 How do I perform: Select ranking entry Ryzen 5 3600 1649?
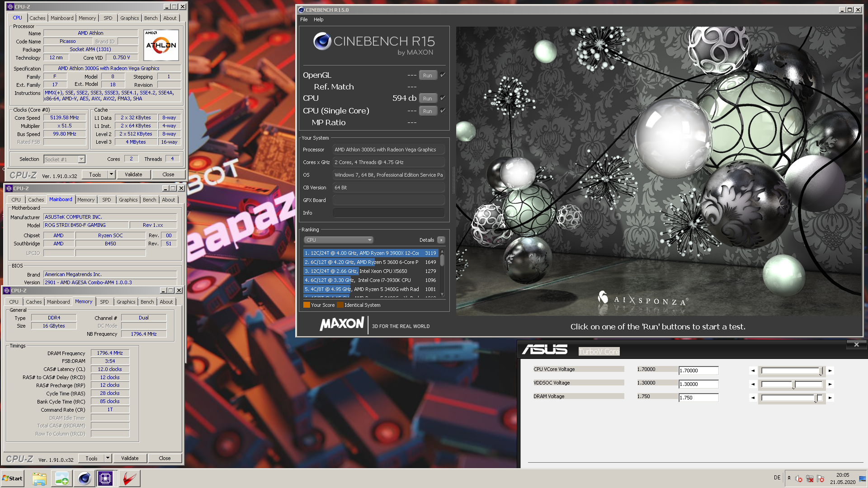point(371,262)
